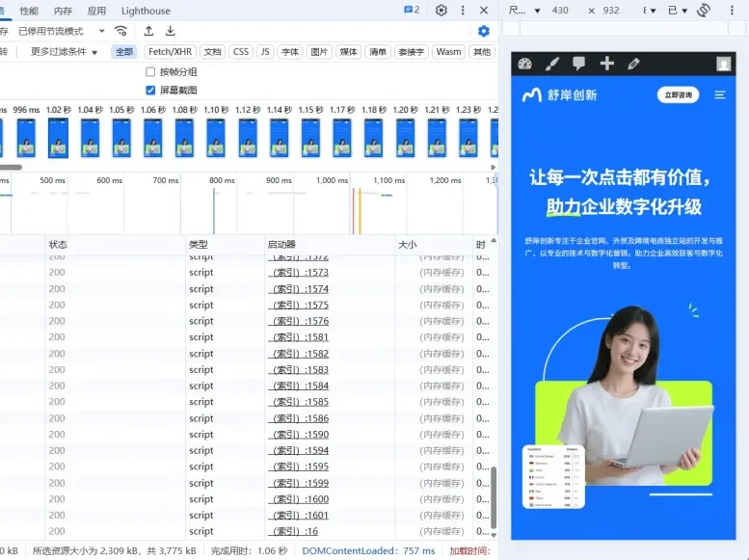Enable the 按帧分组 checkbox
This screenshot has height=560, width=749.
[x=150, y=72]
